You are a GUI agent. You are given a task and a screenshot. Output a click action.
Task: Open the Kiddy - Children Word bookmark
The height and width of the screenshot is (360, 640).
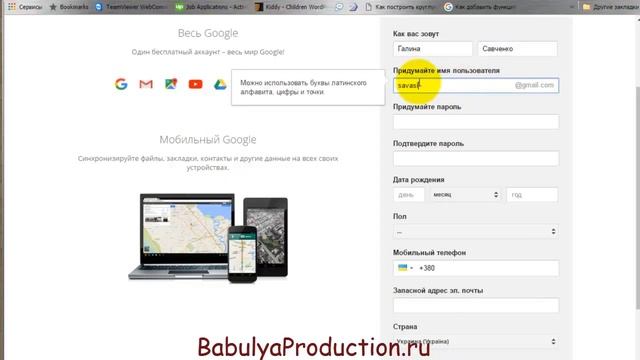(289, 7)
